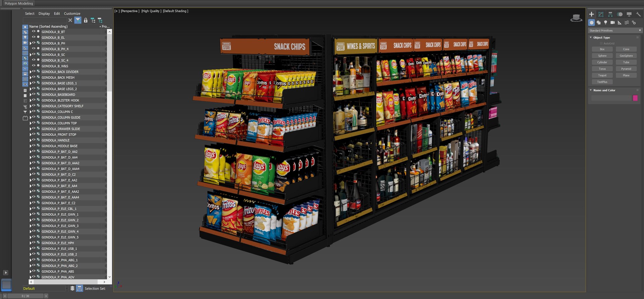Click the Sphere primitive button
The height and width of the screenshot is (299, 644).
[x=602, y=56]
